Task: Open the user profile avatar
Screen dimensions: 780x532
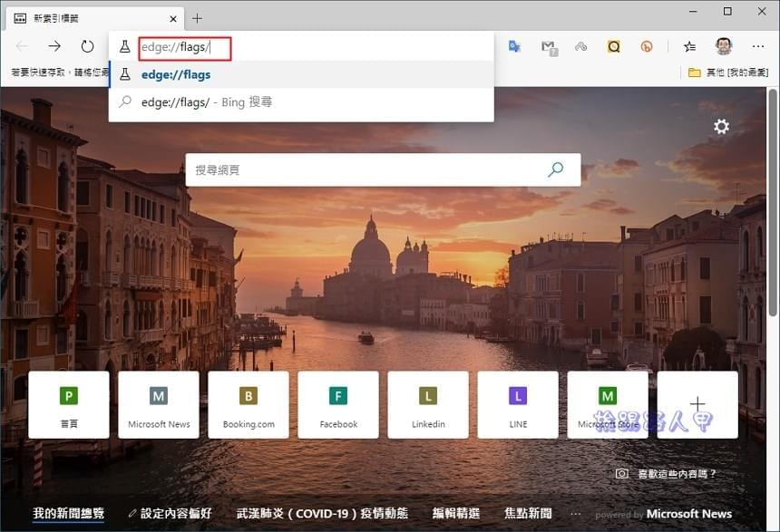Action: (x=723, y=46)
